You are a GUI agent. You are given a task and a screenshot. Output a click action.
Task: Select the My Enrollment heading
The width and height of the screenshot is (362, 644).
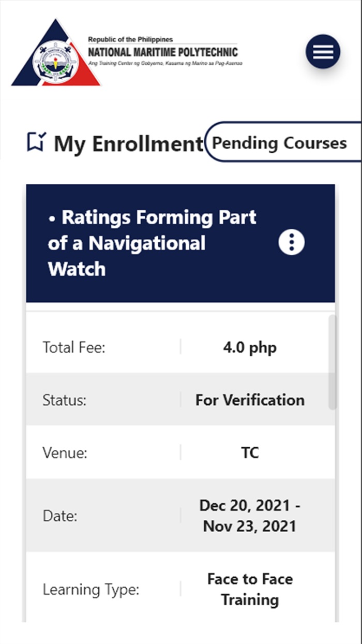tap(129, 144)
